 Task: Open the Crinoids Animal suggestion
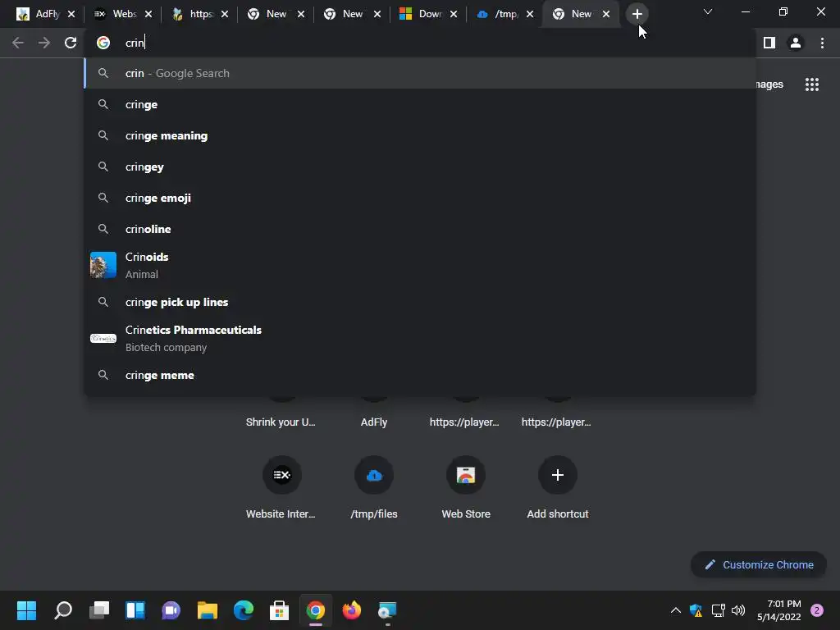pos(420,265)
